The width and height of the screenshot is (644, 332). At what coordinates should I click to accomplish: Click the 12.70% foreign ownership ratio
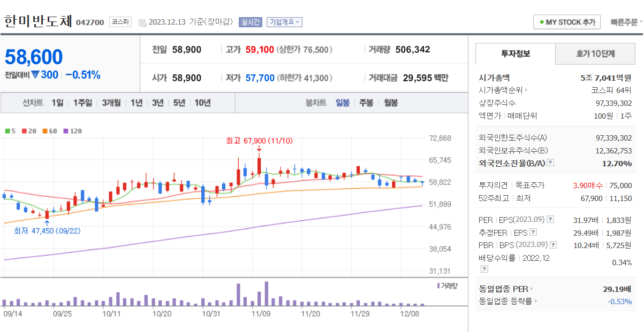pos(617,164)
